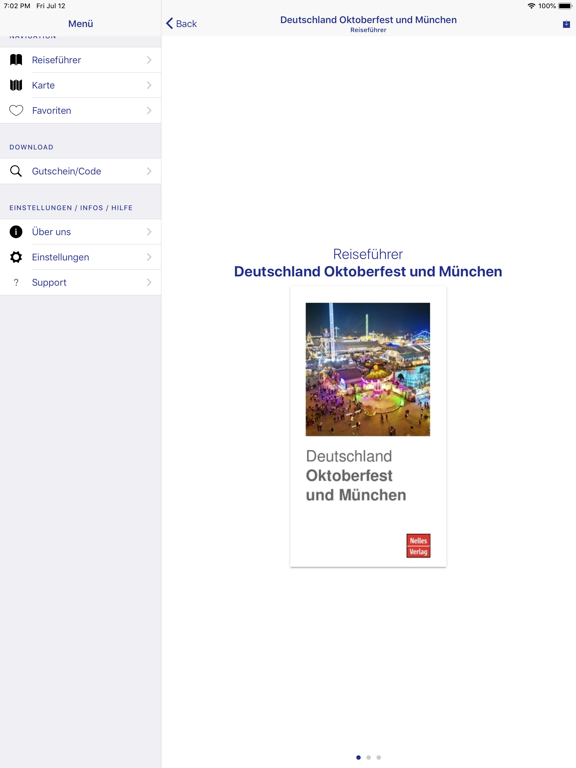
Task: Expand Favoriten row chevron
Action: tap(149, 111)
